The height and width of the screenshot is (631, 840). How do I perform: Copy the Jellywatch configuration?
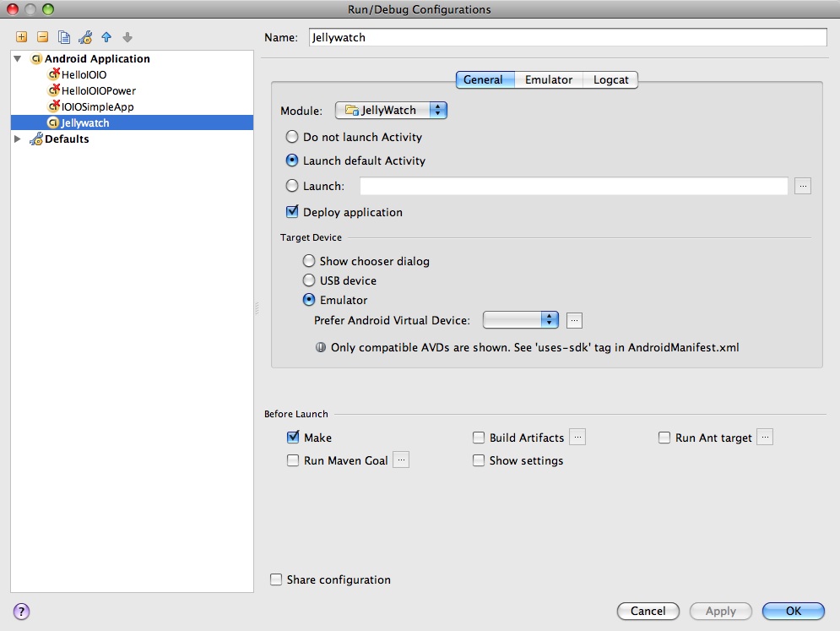click(63, 36)
